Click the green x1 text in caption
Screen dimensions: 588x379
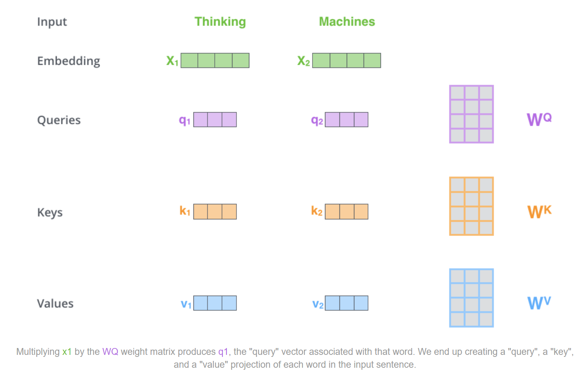[67, 352]
